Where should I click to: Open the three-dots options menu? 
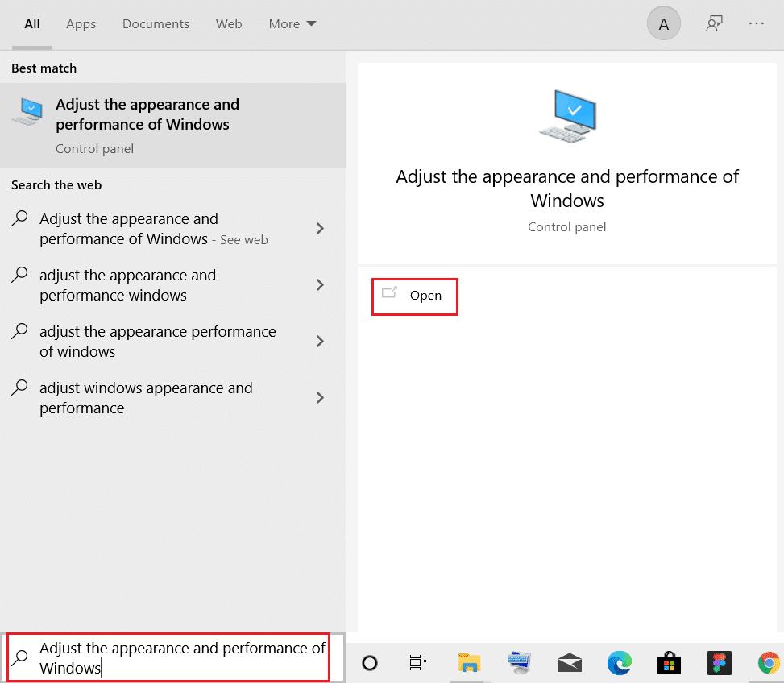click(757, 24)
